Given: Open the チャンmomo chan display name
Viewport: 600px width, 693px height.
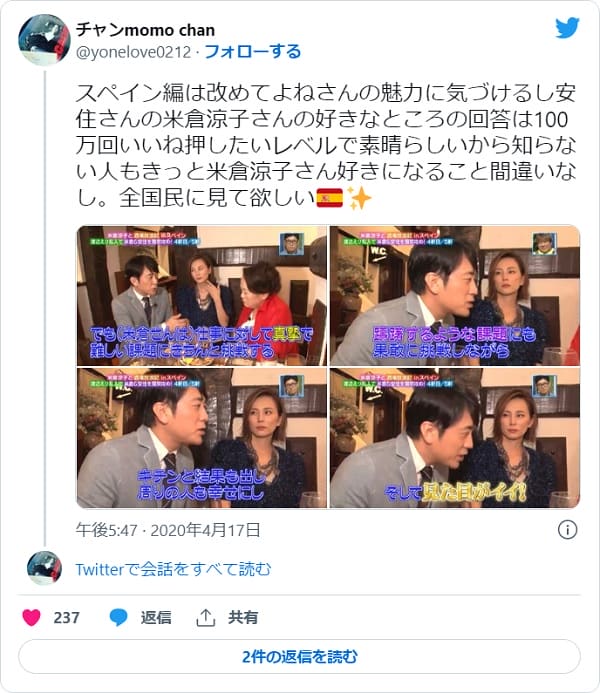Looking at the screenshot, I should [x=145, y=30].
